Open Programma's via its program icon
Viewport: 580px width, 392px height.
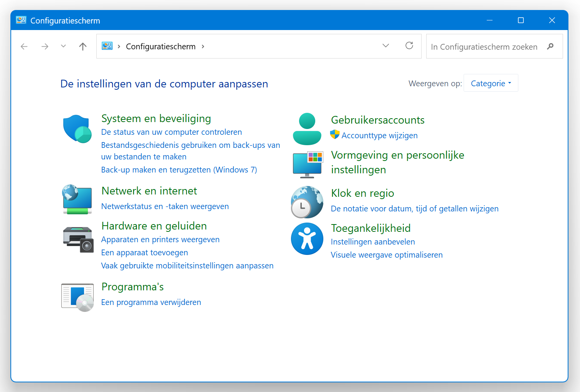77,297
